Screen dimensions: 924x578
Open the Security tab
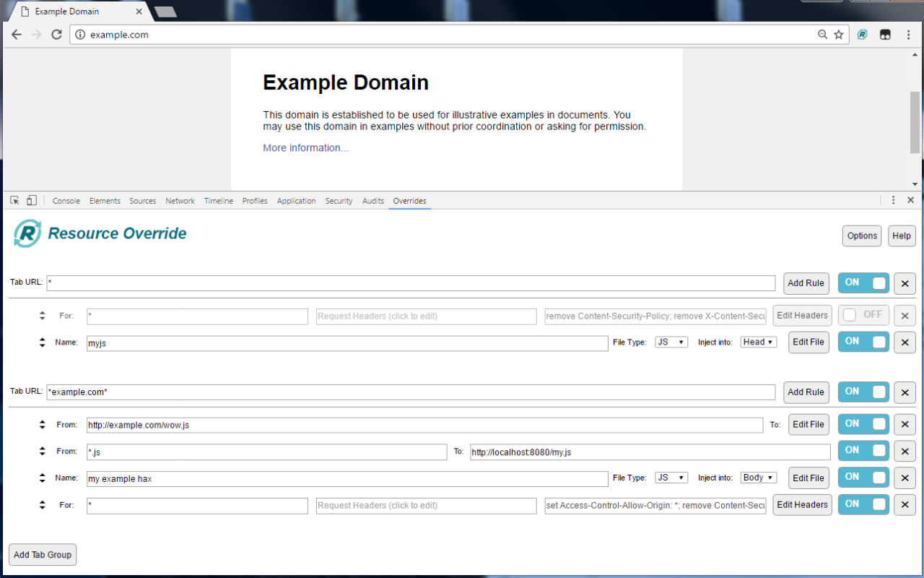(x=339, y=201)
